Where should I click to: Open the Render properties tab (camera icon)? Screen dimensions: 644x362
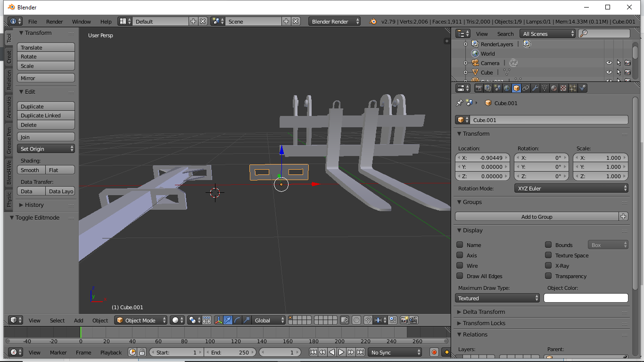point(479,88)
